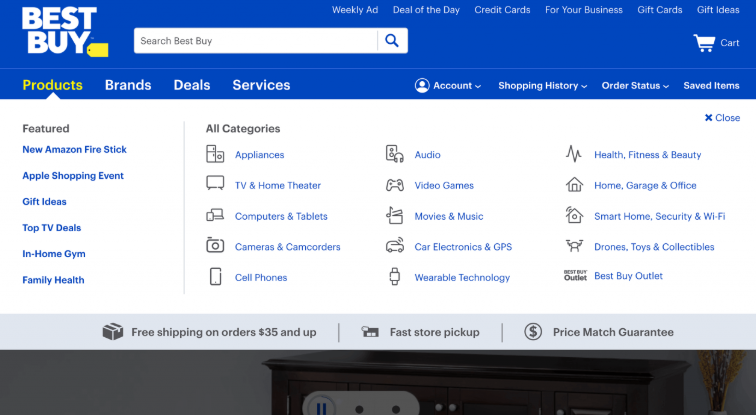Click the carousel's second slide dot
The image size is (756, 415).
coord(396,409)
